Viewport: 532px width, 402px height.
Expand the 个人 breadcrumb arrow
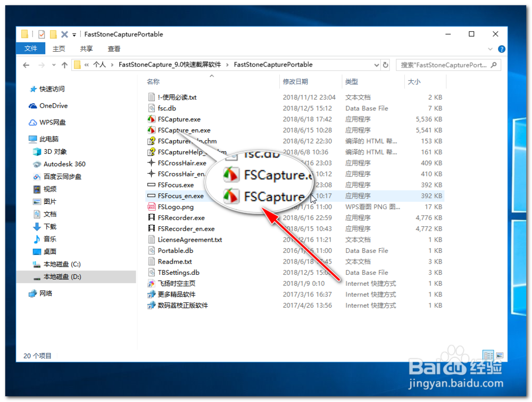coord(112,64)
